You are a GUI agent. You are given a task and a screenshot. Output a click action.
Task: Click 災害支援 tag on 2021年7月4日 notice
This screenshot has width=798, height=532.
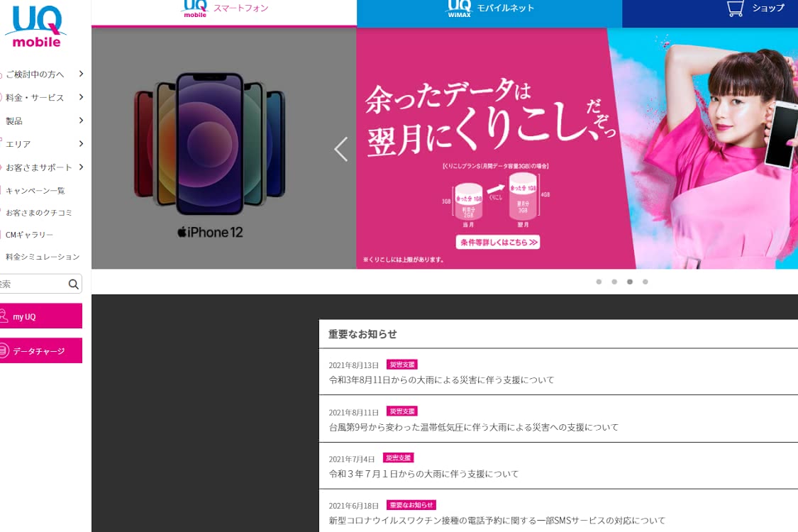click(398, 458)
